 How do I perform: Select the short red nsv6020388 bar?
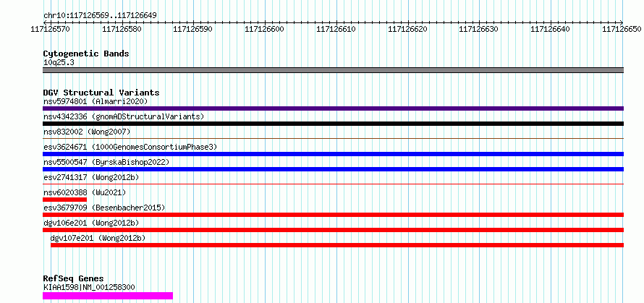[x=64, y=200]
